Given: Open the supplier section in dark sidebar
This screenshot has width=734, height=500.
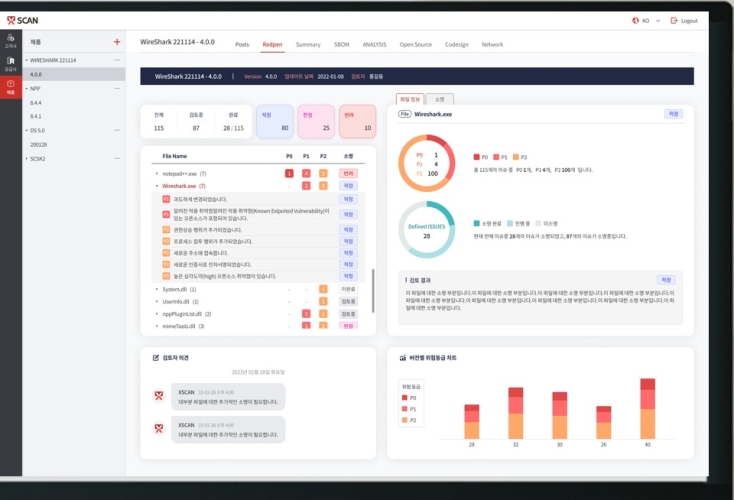Looking at the screenshot, I should 10,64.
